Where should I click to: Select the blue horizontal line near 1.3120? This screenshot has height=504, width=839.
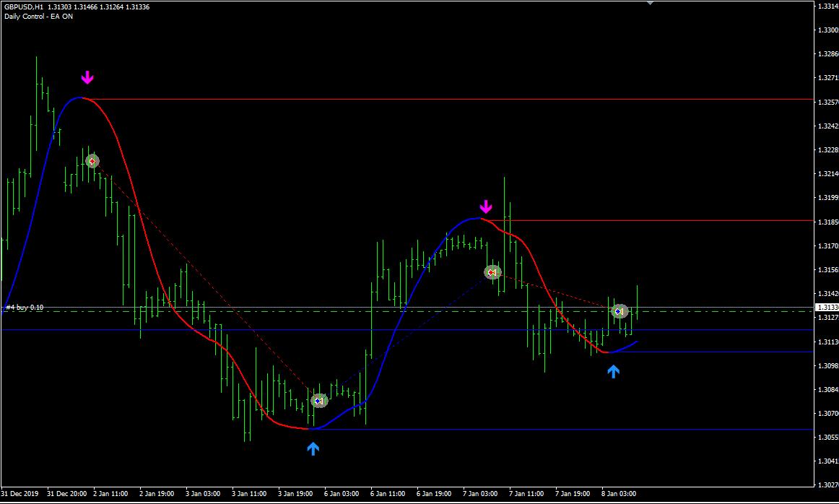pos(407,330)
